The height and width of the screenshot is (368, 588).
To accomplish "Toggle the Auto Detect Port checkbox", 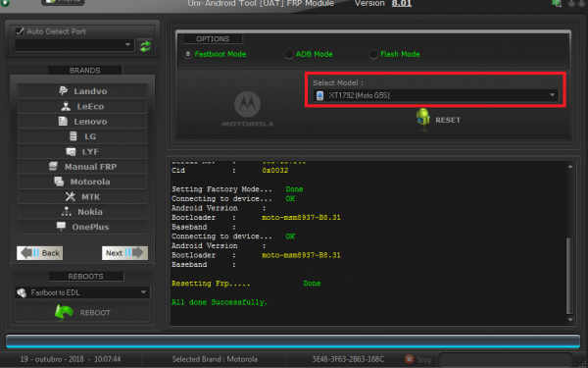I will [21, 31].
